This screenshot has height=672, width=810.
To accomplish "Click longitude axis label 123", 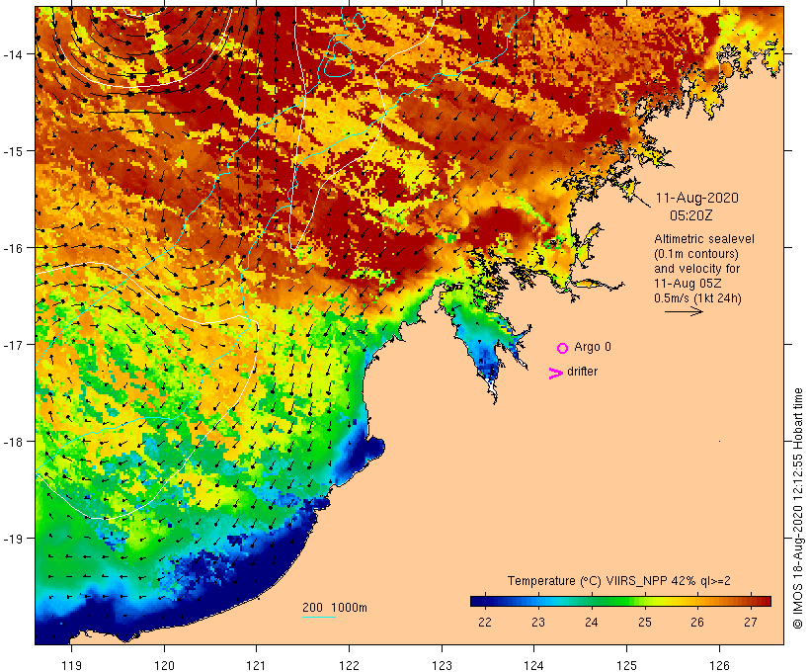I will click(442, 665).
